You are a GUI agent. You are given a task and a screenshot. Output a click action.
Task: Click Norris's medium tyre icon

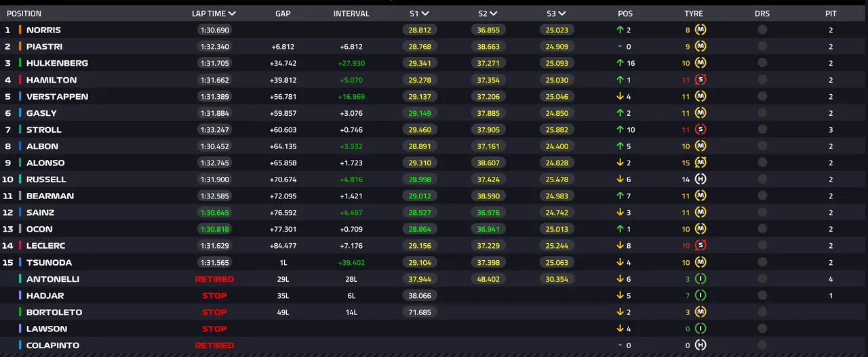coord(701,30)
